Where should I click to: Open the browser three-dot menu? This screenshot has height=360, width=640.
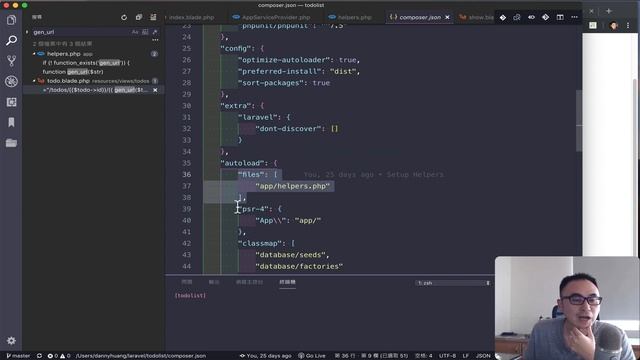[x=628, y=25]
